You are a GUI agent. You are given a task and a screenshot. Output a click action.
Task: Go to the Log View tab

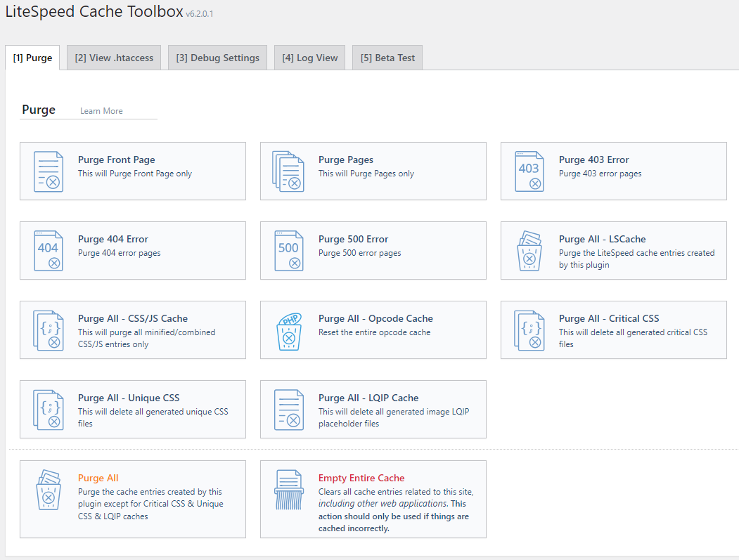(x=309, y=58)
